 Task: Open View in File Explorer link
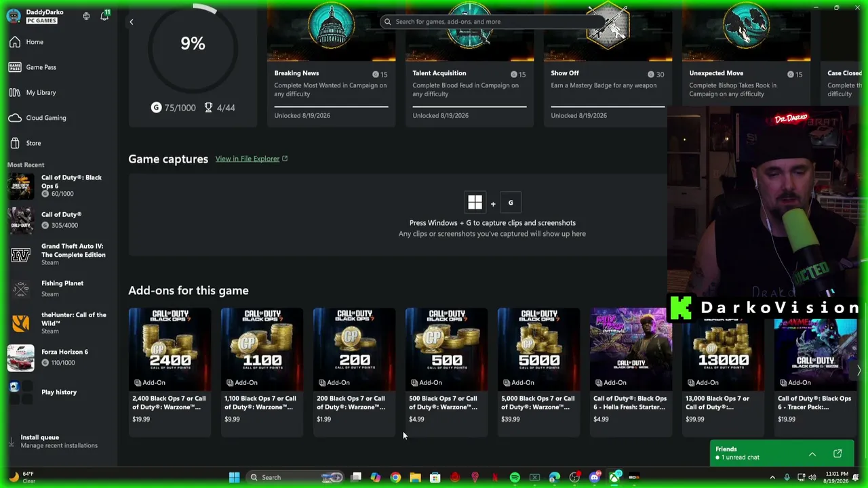252,159
